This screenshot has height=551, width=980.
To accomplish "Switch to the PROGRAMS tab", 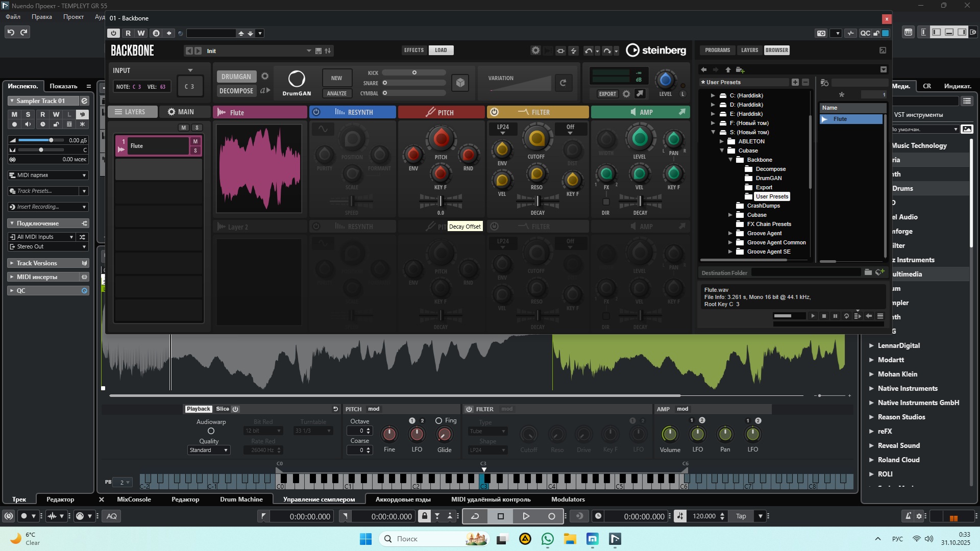I will (718, 50).
